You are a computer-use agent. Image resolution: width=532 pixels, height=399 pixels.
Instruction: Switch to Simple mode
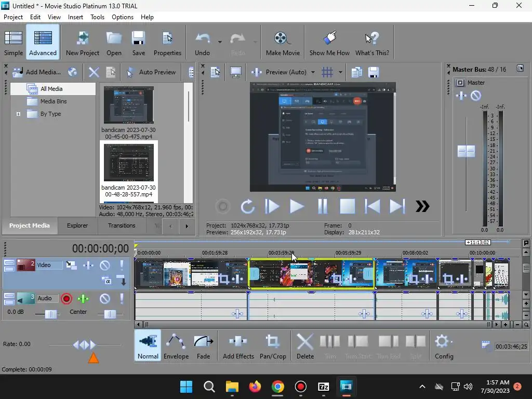(14, 43)
